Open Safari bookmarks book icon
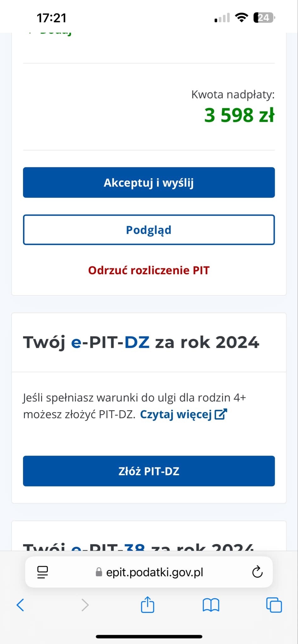 tap(211, 605)
